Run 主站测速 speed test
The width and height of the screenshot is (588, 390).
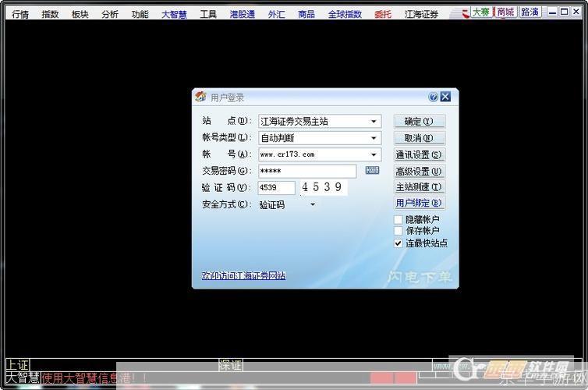(x=420, y=186)
